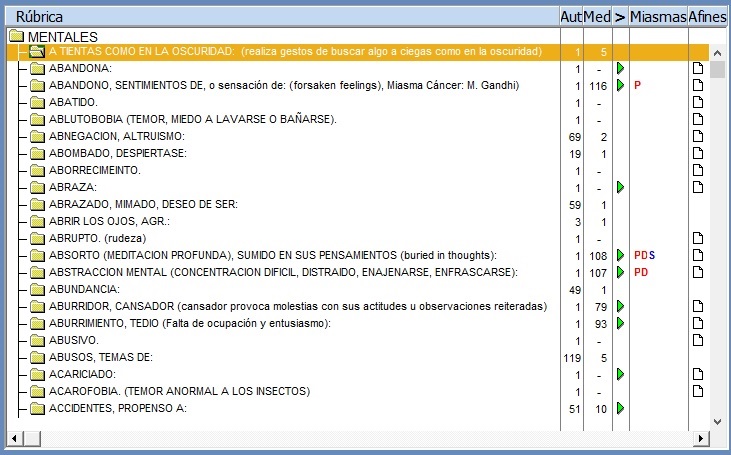Open Afines document icon for ABURRIMIENTO, TEDIO
The width and height of the screenshot is (731, 455).
pos(697,323)
